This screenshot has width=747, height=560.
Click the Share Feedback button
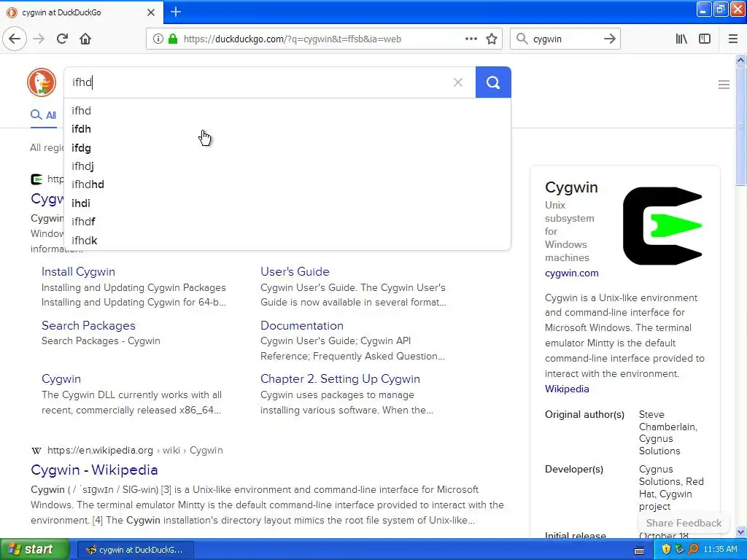click(x=684, y=524)
